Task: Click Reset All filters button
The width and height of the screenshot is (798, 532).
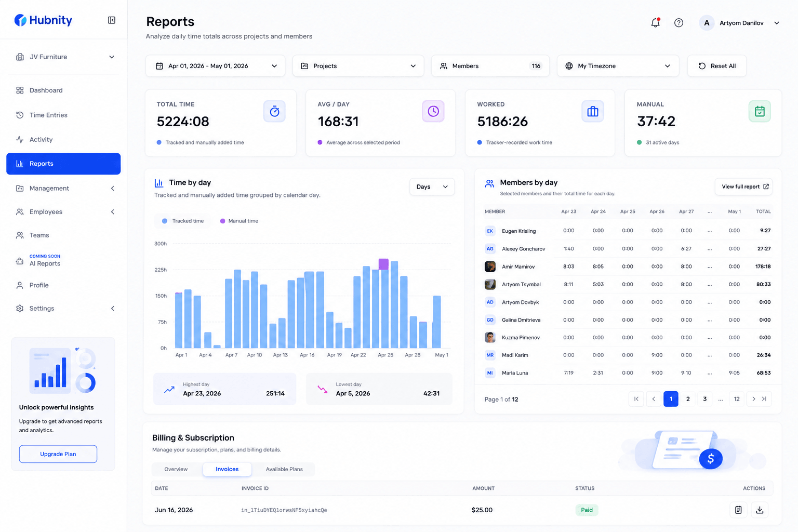Action: (x=717, y=66)
